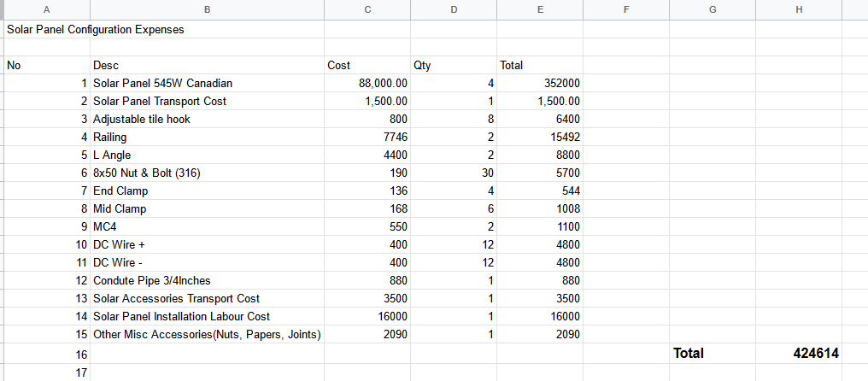Select the 'Qty' header cell
The height and width of the screenshot is (381, 868).
[454, 65]
